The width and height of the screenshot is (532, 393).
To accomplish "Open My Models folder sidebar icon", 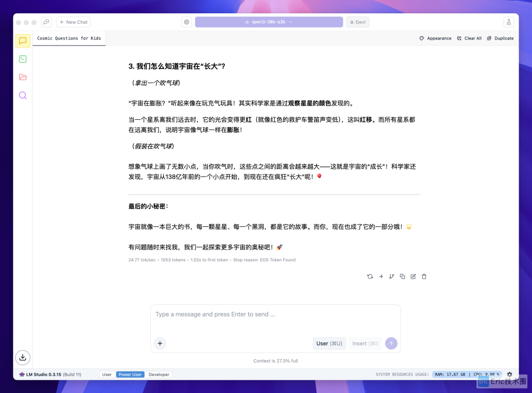I will pos(23,77).
